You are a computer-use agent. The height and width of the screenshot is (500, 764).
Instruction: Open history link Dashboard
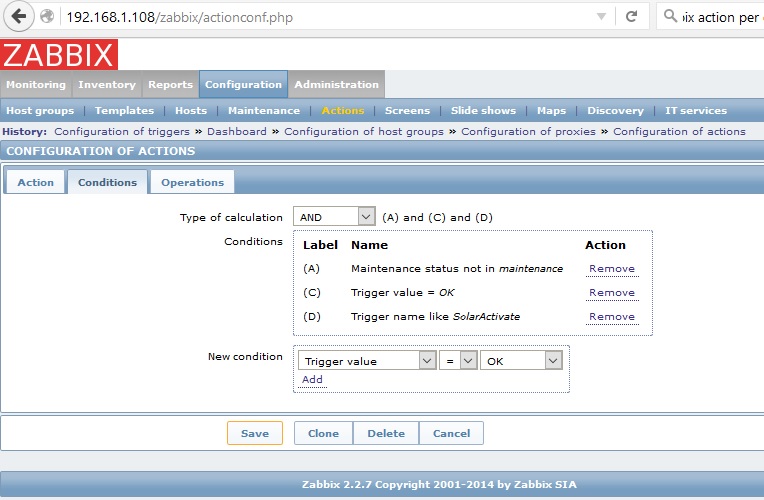tap(237, 132)
